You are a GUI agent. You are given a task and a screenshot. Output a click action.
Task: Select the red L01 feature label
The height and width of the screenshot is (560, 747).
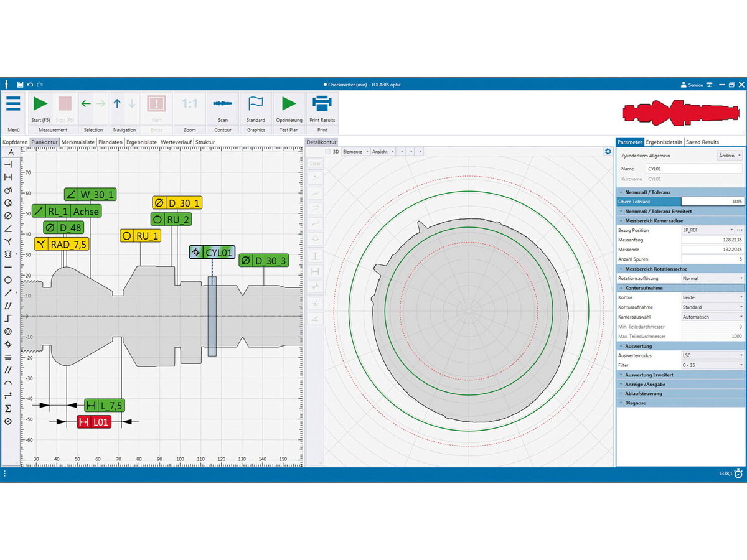[93, 422]
